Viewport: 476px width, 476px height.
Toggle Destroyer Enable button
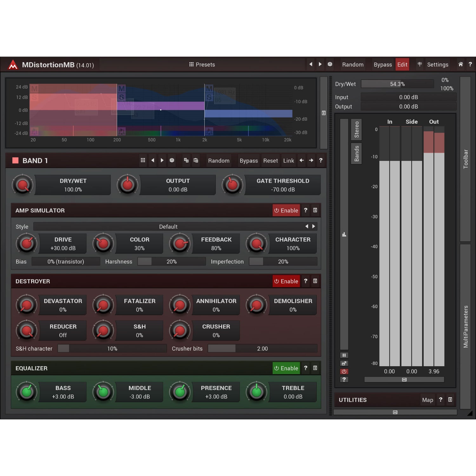pos(286,281)
